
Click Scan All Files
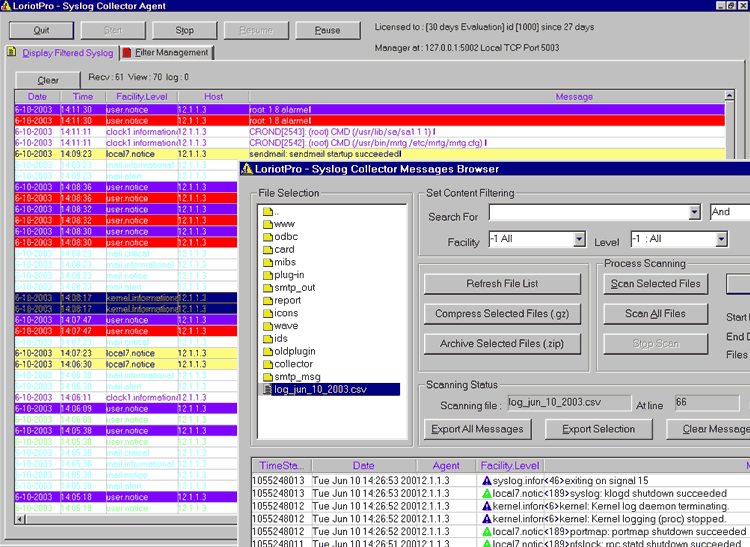point(655,314)
